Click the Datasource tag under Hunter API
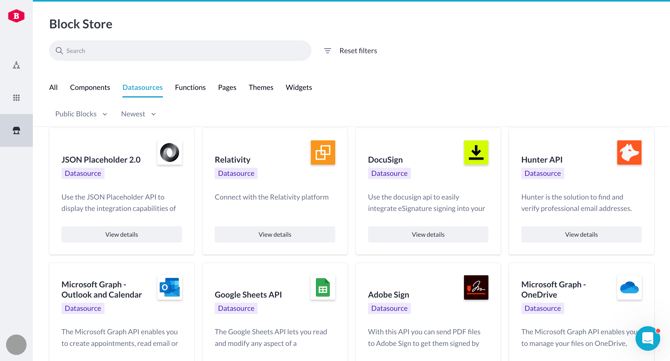The height and width of the screenshot is (361, 670). point(543,173)
